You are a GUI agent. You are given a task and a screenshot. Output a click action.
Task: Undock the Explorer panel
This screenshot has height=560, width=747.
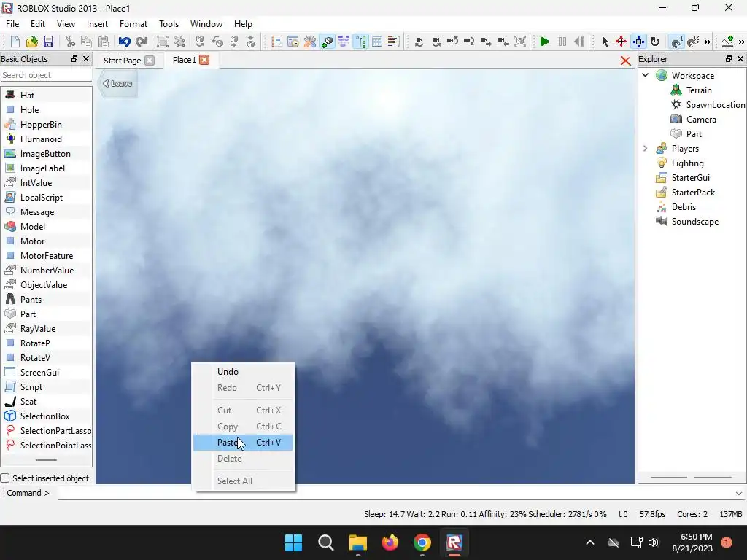(729, 58)
